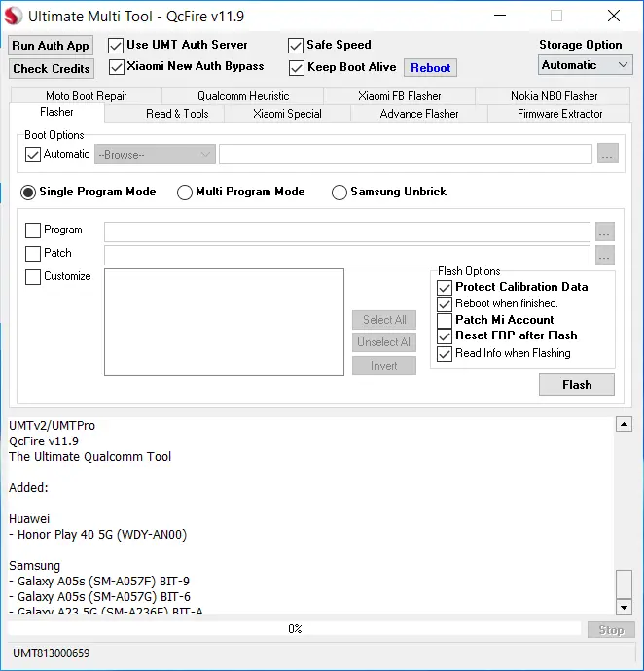Viewport: 644px width, 671px height.
Task: Click the Program file path field
Action: [x=347, y=232]
